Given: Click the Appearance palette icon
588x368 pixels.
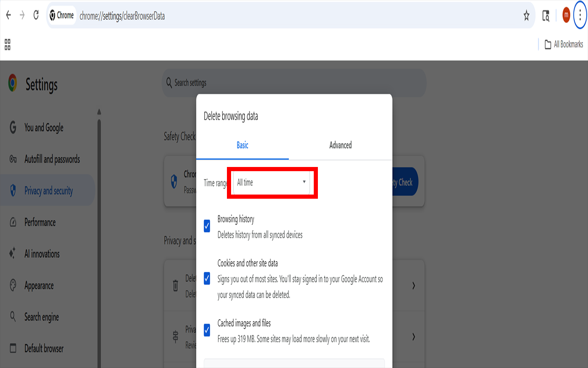Looking at the screenshot, I should tap(13, 285).
